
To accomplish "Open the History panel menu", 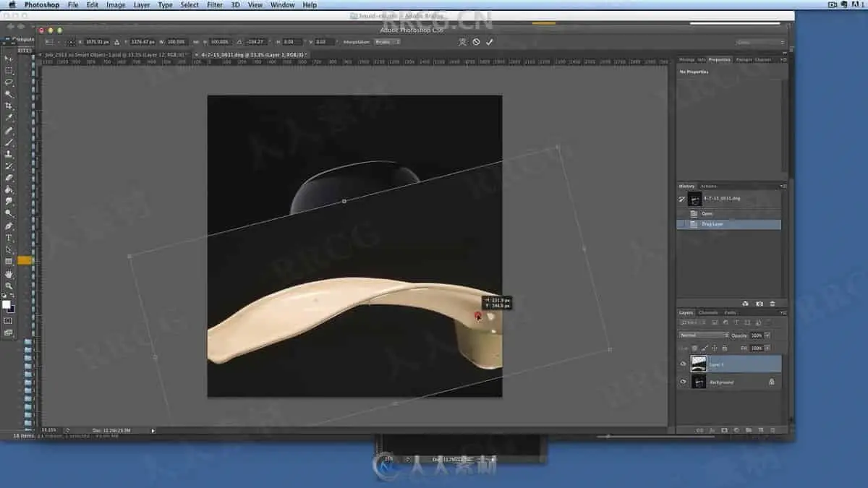I will click(783, 187).
